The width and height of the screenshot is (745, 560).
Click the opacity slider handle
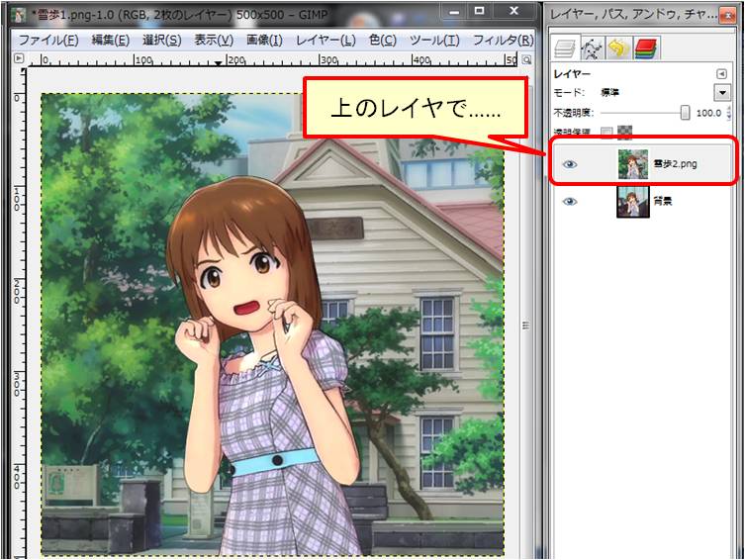pos(685,113)
